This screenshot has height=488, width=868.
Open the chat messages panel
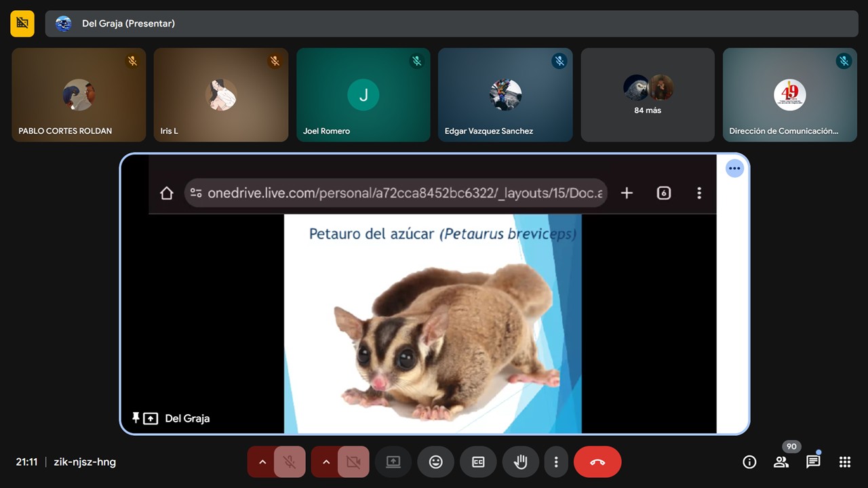click(813, 462)
